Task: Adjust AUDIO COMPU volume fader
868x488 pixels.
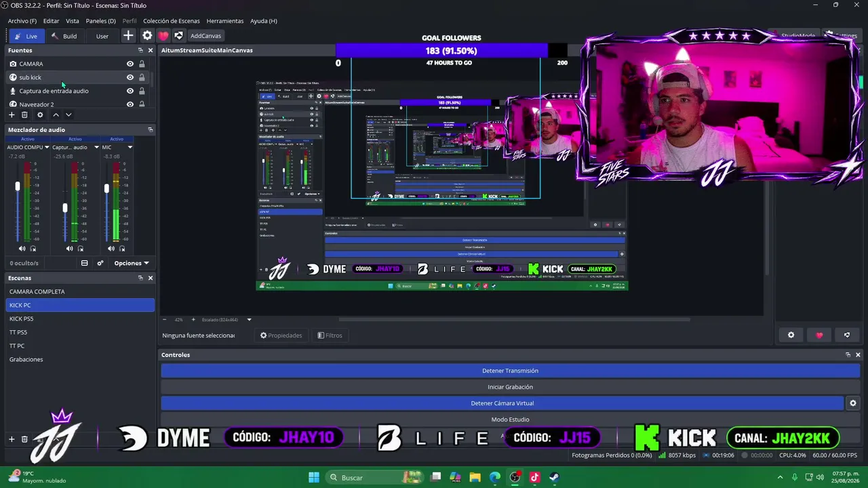Action: [18, 186]
